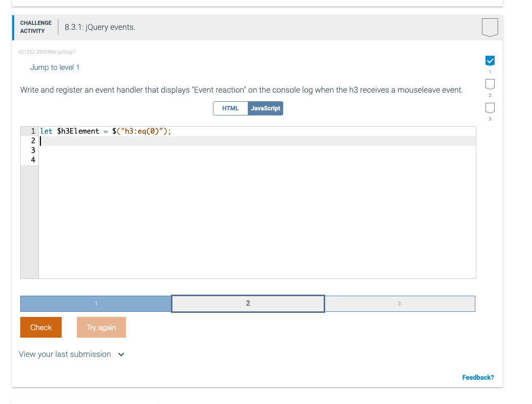The height and width of the screenshot is (404, 532).
Task: Click the blue completed checkmark badge for level 1
Action: coord(490,60)
